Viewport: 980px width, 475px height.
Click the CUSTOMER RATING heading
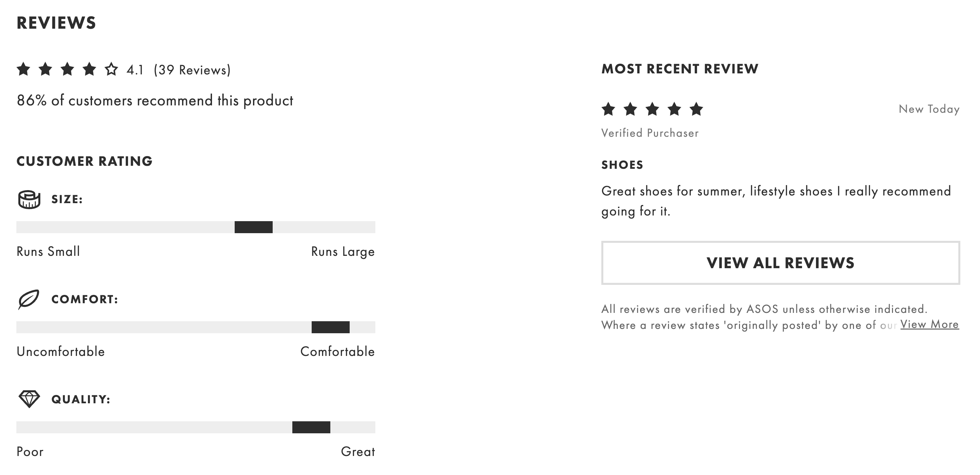84,161
